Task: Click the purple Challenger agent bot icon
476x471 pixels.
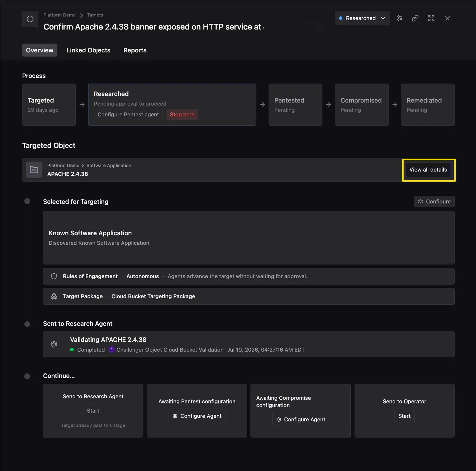Action: (x=111, y=350)
